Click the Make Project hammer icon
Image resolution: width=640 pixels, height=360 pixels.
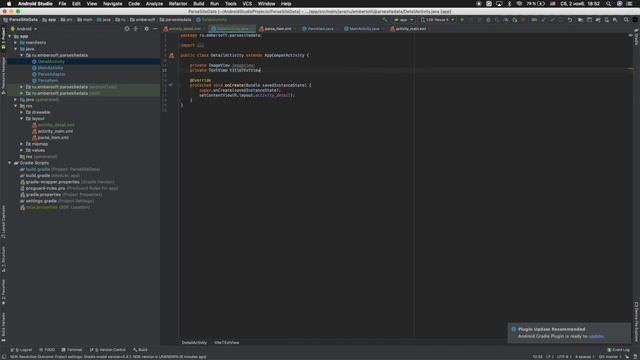click(x=384, y=20)
